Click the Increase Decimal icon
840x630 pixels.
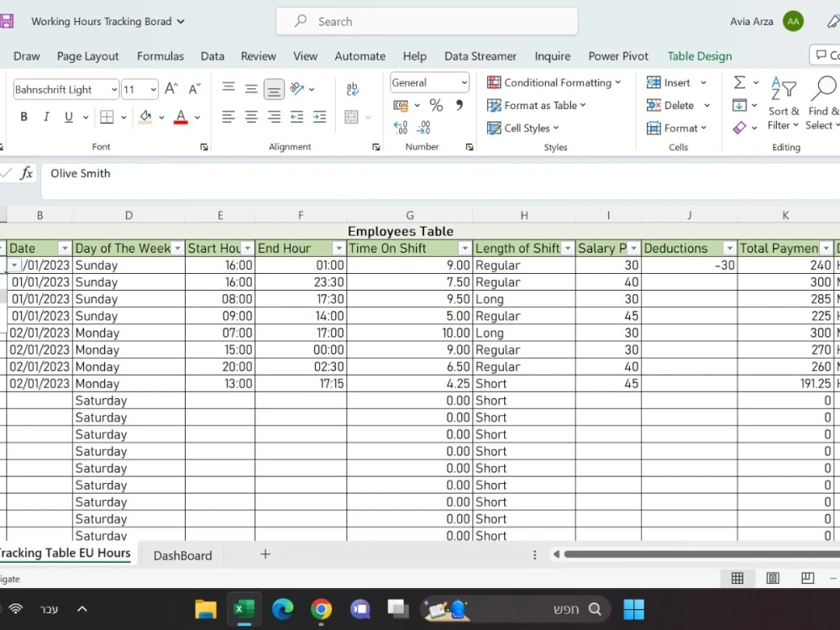[402, 128]
